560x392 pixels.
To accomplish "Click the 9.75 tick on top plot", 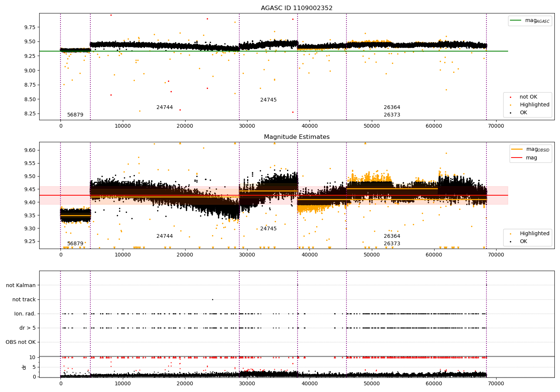I will (30, 27).
